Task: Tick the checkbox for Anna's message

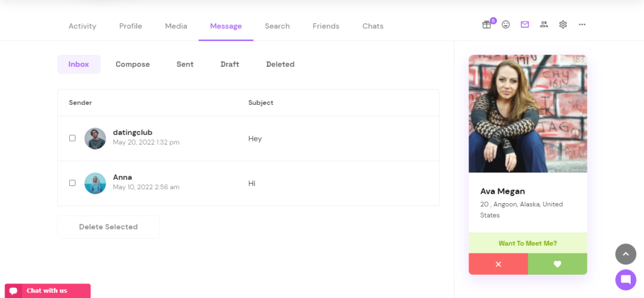Action: pyautogui.click(x=72, y=183)
